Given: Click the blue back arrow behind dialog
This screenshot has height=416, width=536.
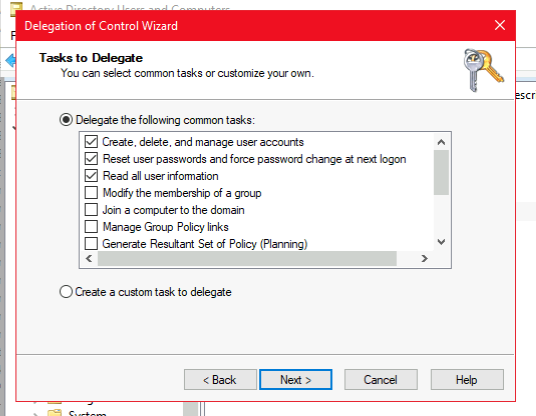Looking at the screenshot, I should coord(11,61).
